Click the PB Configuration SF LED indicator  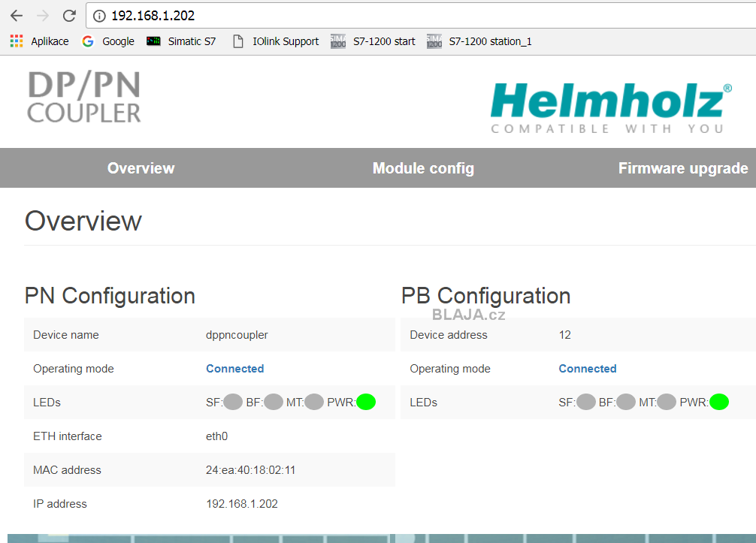[586, 402]
